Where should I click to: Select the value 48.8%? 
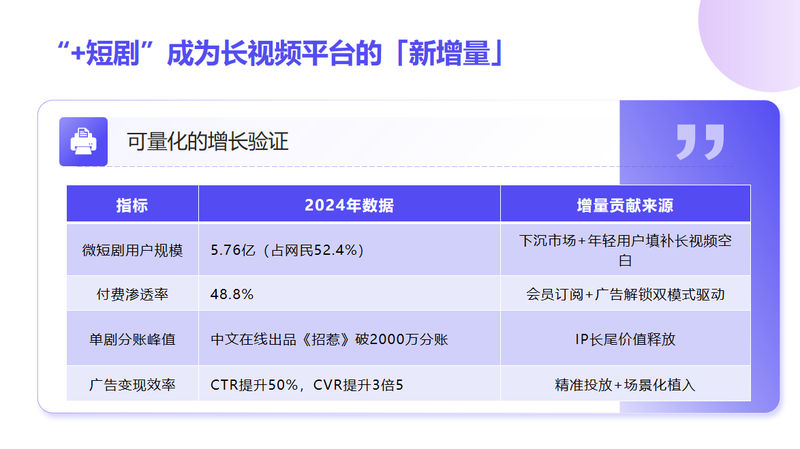(x=232, y=294)
